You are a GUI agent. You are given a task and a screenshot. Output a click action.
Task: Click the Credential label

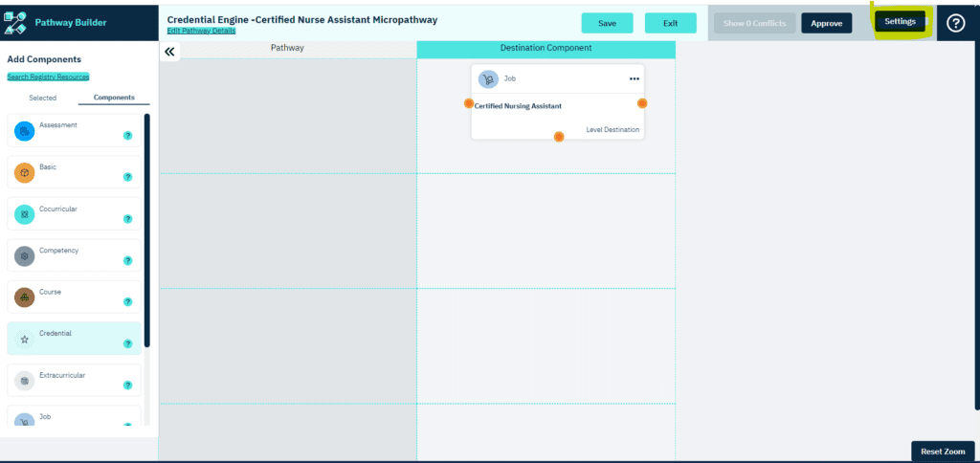tap(55, 333)
